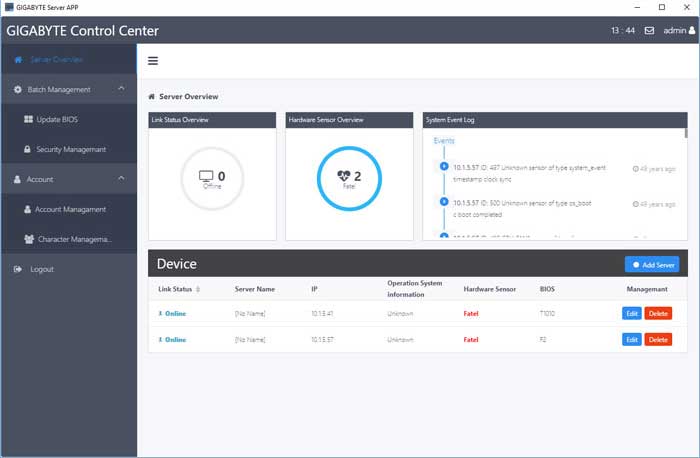The width and height of the screenshot is (700, 458).
Task: Collapse the Batch Management section chevron
Action: 121,88
